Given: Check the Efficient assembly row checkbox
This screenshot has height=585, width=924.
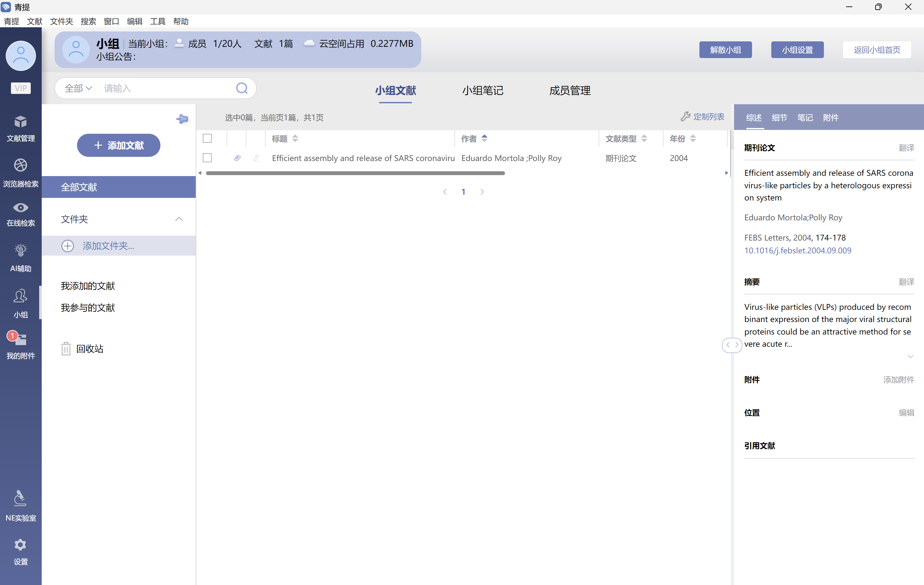Looking at the screenshot, I should coord(207,158).
